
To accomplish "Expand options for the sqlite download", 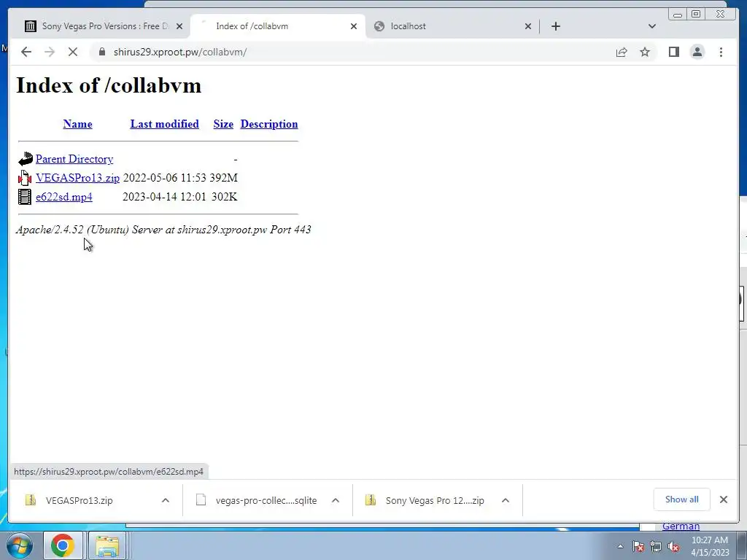I will pos(336,500).
